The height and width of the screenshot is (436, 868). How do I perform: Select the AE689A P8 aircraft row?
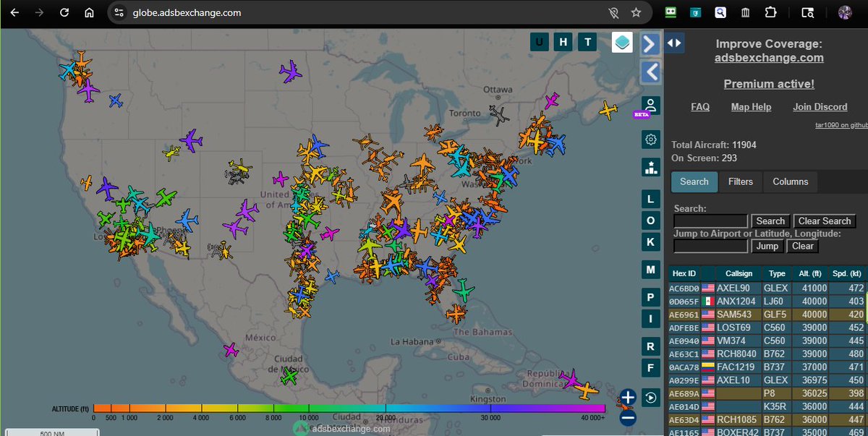[767, 394]
